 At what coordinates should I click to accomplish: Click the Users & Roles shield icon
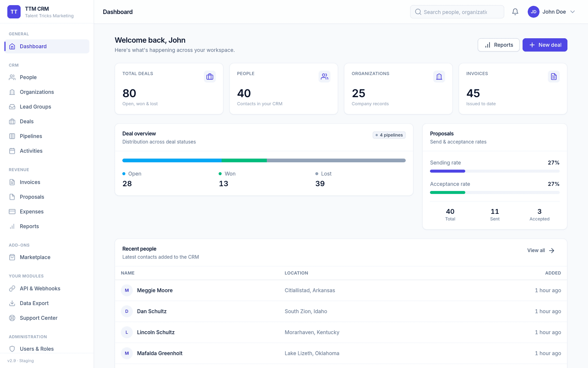[x=12, y=349]
